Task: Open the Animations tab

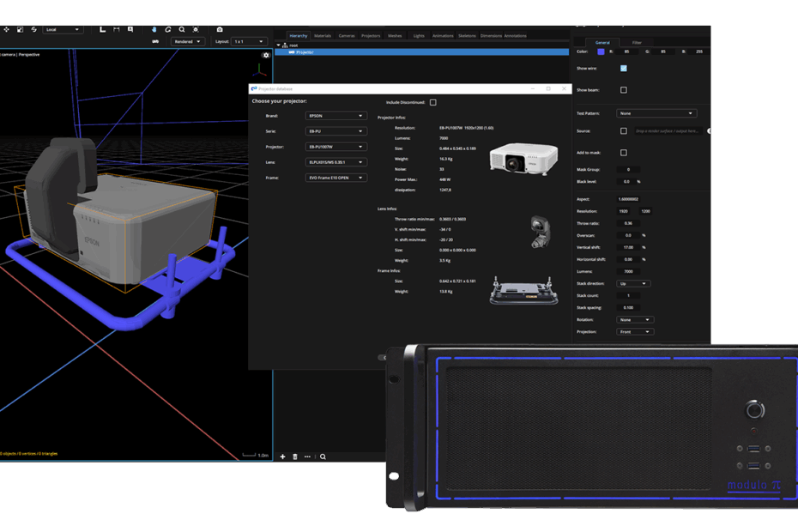Action: pos(443,36)
